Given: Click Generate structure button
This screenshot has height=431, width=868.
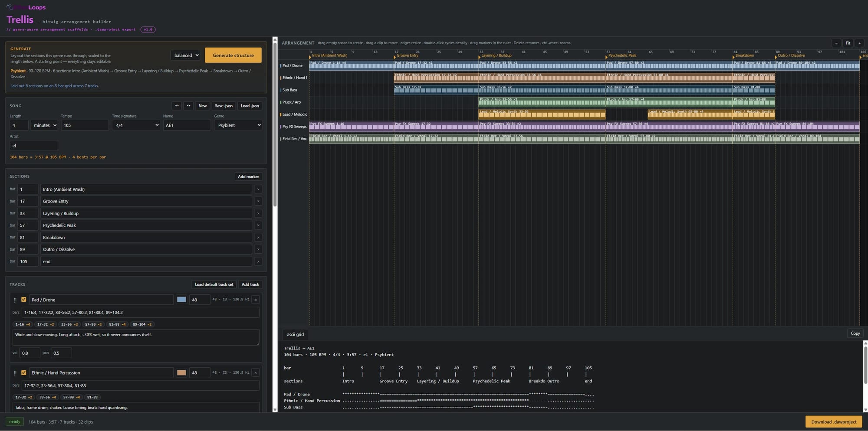Looking at the screenshot, I should (233, 55).
